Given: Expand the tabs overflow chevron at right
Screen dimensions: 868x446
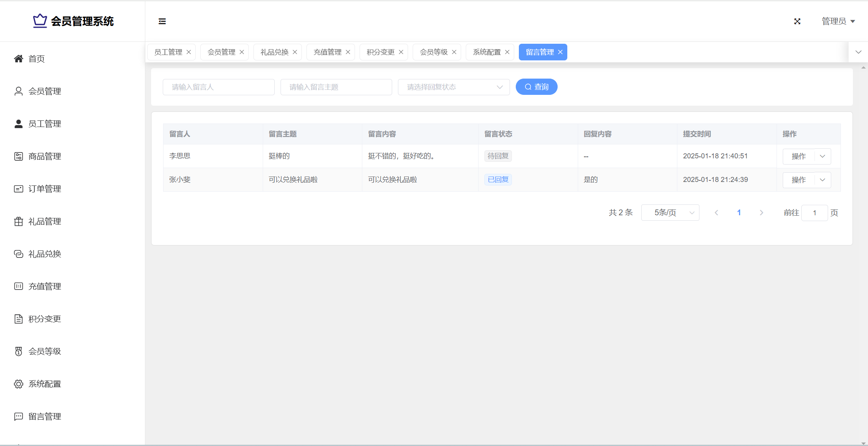Looking at the screenshot, I should point(858,52).
